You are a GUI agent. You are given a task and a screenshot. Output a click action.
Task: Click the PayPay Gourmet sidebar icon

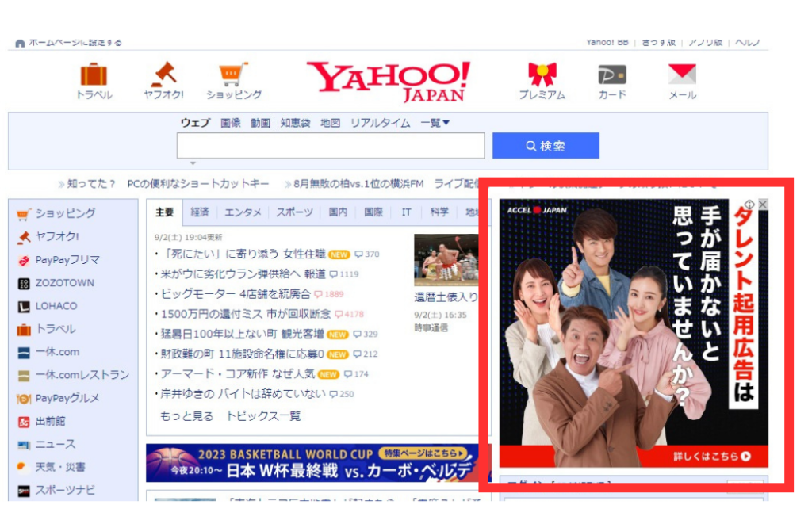24,398
